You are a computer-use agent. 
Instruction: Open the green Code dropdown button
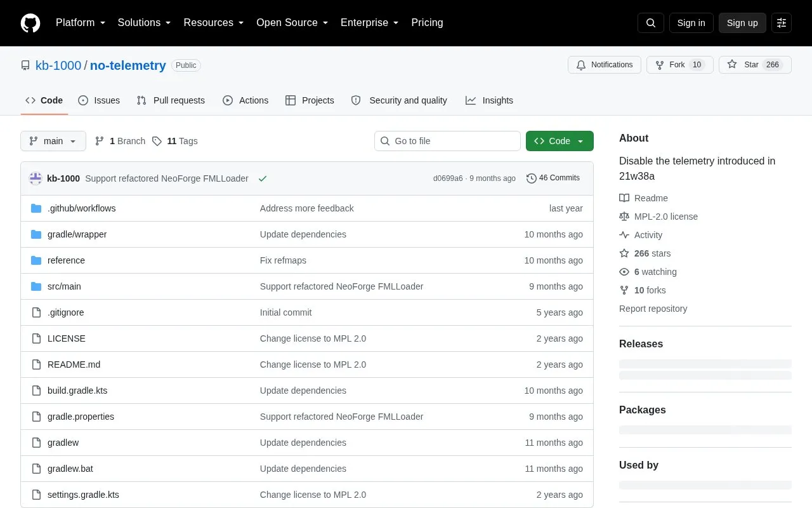tap(560, 141)
